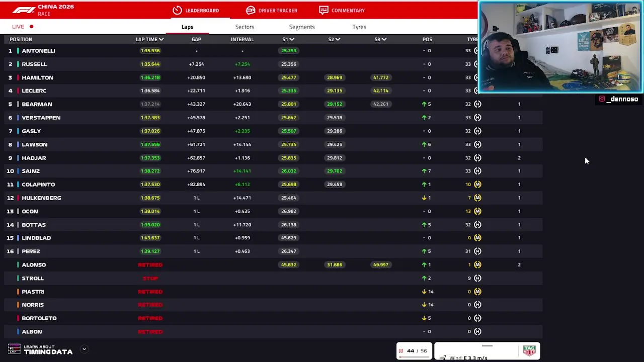Click Lindblad's medium tyre icon

pyautogui.click(x=477, y=238)
